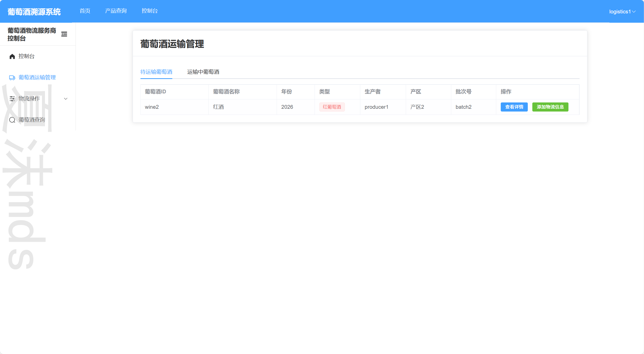Go to 产品查询 in the top menu
The width and height of the screenshot is (644, 354).
[x=116, y=11]
